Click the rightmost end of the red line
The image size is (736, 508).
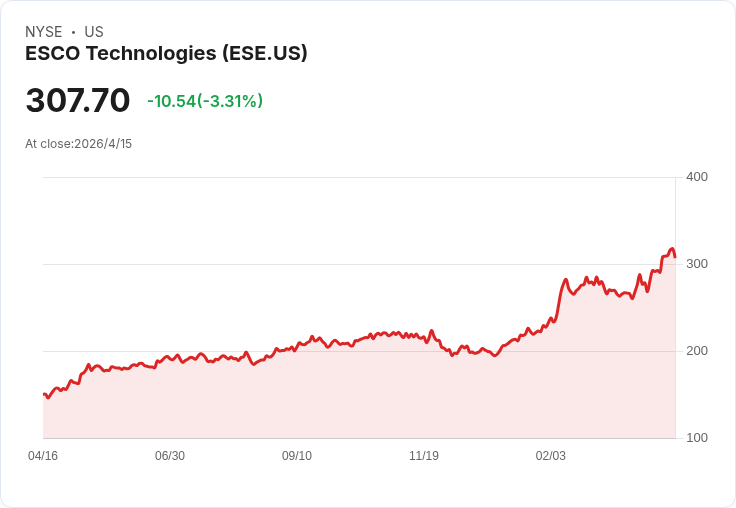click(675, 257)
